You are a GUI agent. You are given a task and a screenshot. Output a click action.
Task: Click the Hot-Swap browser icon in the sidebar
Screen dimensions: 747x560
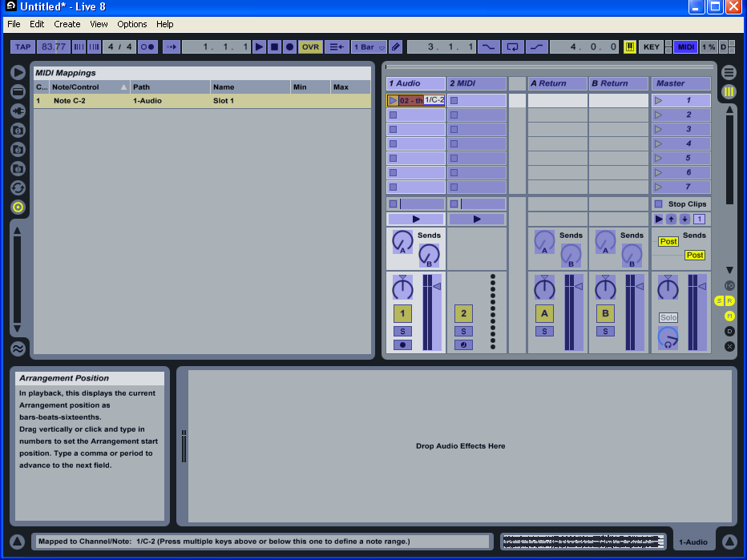(x=18, y=187)
